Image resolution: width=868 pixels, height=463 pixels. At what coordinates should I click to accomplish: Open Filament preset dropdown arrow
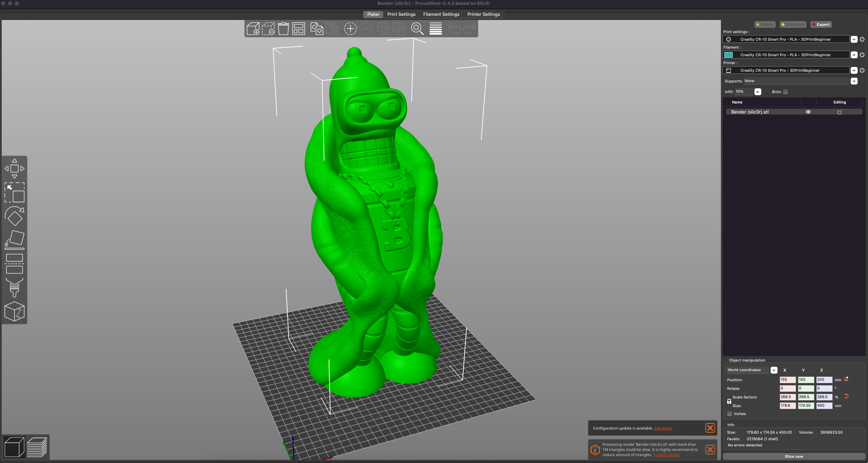(x=854, y=55)
